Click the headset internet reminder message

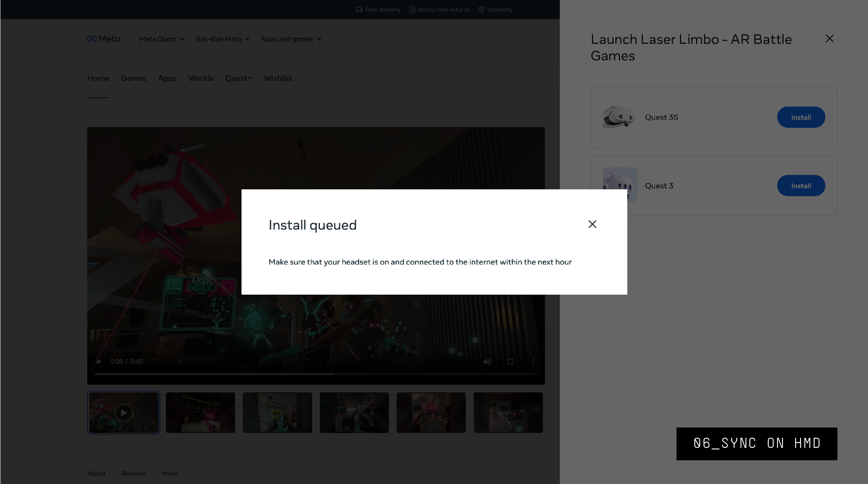tap(420, 262)
